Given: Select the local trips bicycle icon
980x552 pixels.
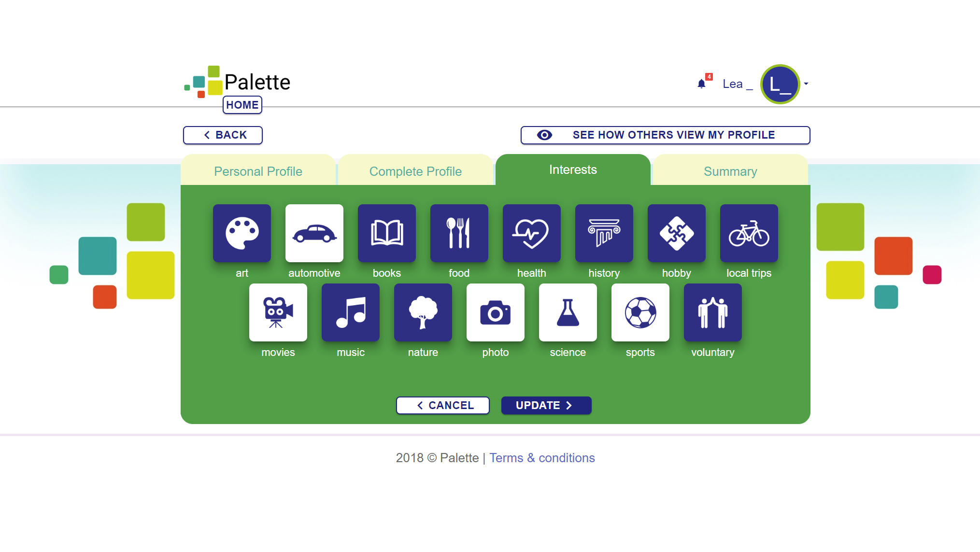Looking at the screenshot, I should (749, 233).
